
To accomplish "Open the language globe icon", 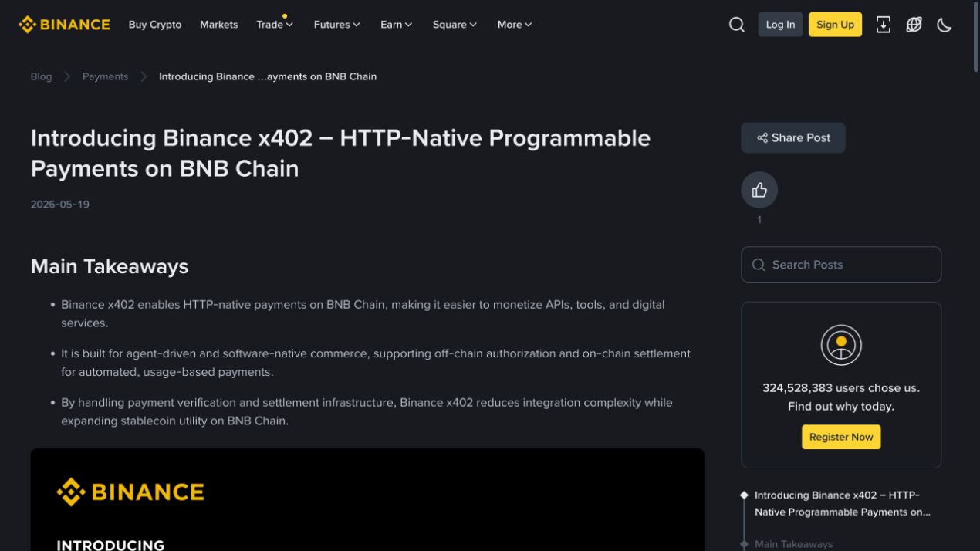I will [914, 25].
